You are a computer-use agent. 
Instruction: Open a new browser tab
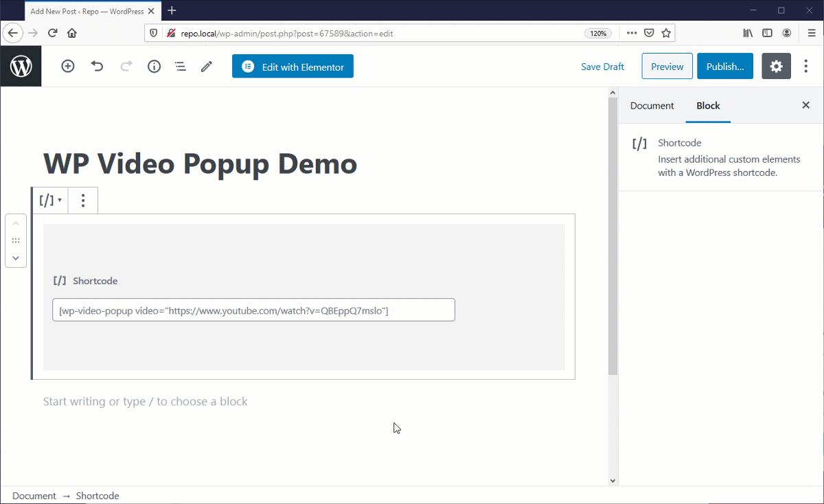point(172,10)
